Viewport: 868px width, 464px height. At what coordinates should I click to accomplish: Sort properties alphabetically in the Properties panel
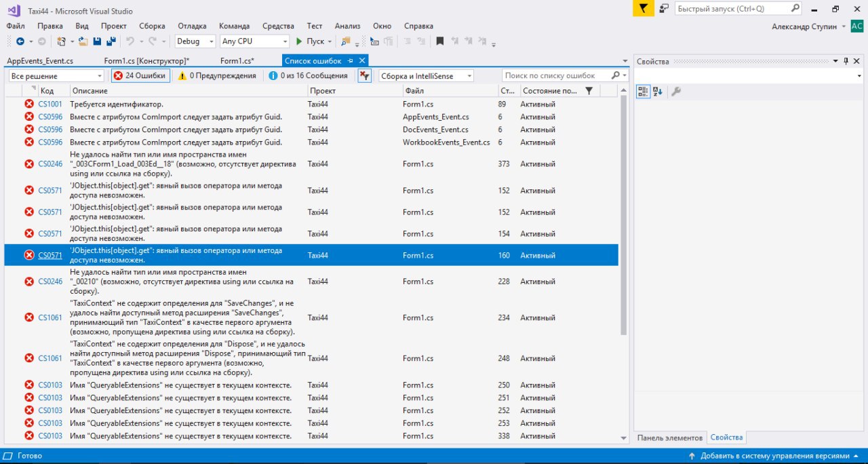pyautogui.click(x=658, y=92)
